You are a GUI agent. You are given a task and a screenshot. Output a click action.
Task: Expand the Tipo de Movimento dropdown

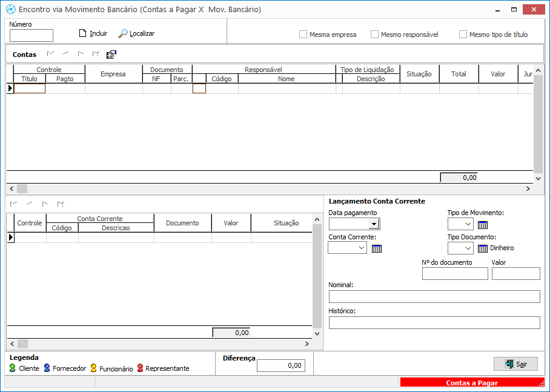(468, 225)
